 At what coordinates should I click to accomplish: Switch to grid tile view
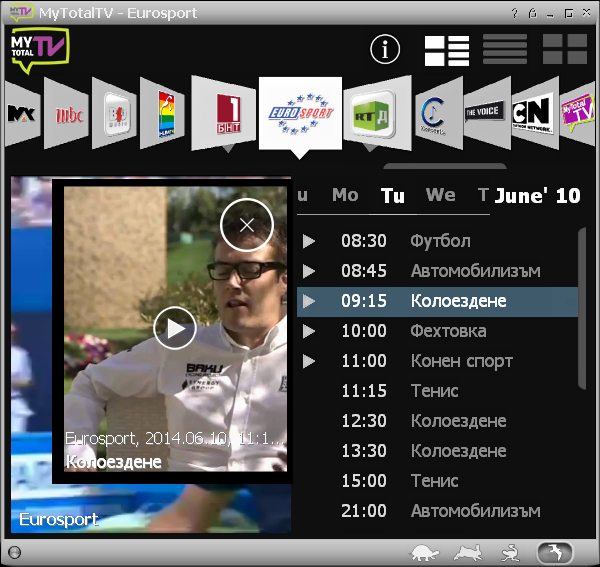pyautogui.click(x=565, y=49)
